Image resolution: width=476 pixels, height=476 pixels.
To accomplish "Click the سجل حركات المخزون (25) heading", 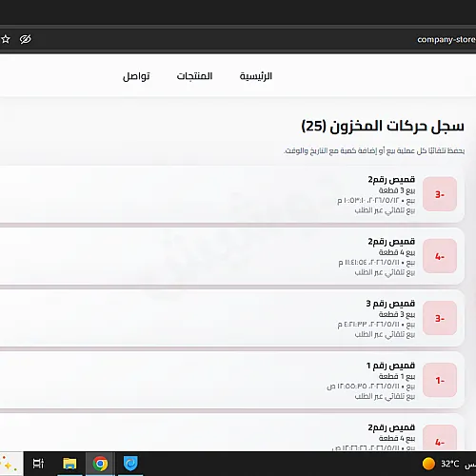I will pyautogui.click(x=383, y=127).
